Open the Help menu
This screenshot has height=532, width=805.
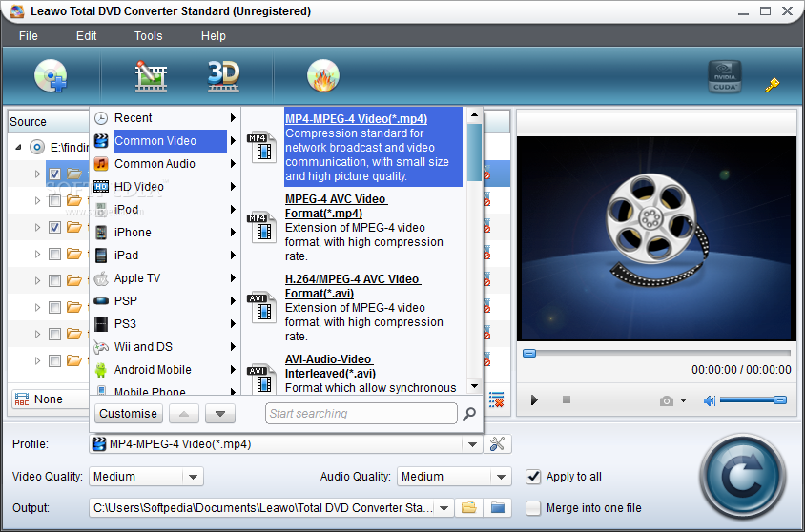click(x=213, y=36)
